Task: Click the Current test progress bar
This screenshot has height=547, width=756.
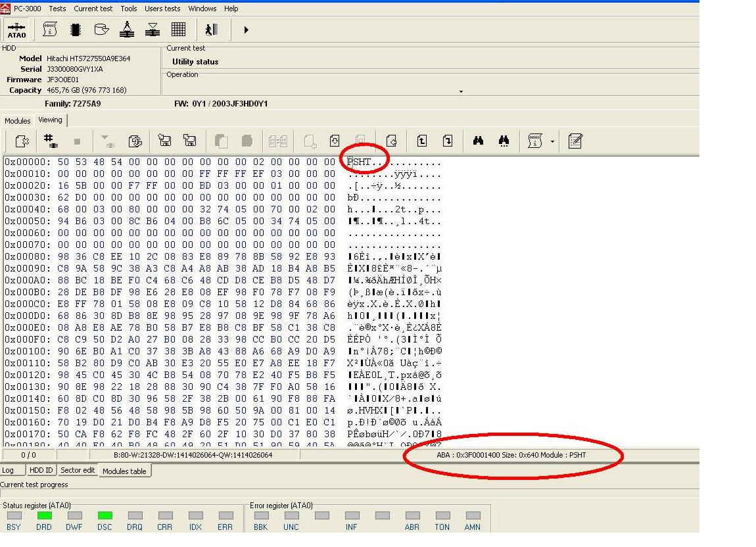Action: click(350, 494)
